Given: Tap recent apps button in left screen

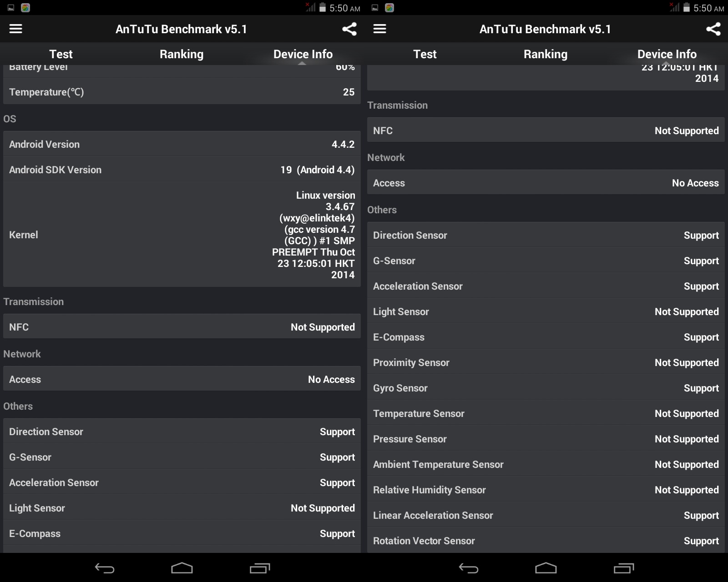Looking at the screenshot, I should click(x=260, y=568).
